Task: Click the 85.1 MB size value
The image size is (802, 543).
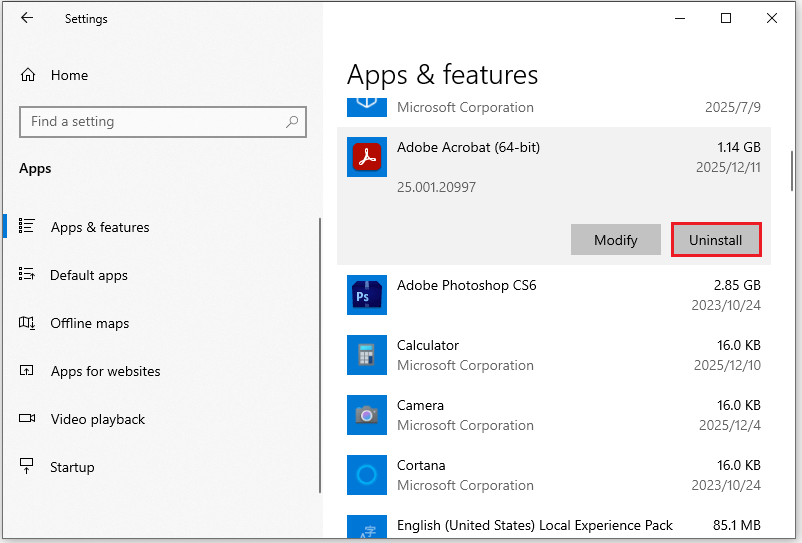Action: tap(737, 525)
